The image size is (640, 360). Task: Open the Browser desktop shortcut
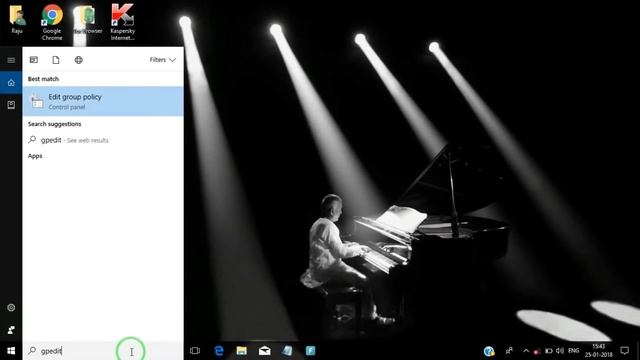(x=87, y=19)
